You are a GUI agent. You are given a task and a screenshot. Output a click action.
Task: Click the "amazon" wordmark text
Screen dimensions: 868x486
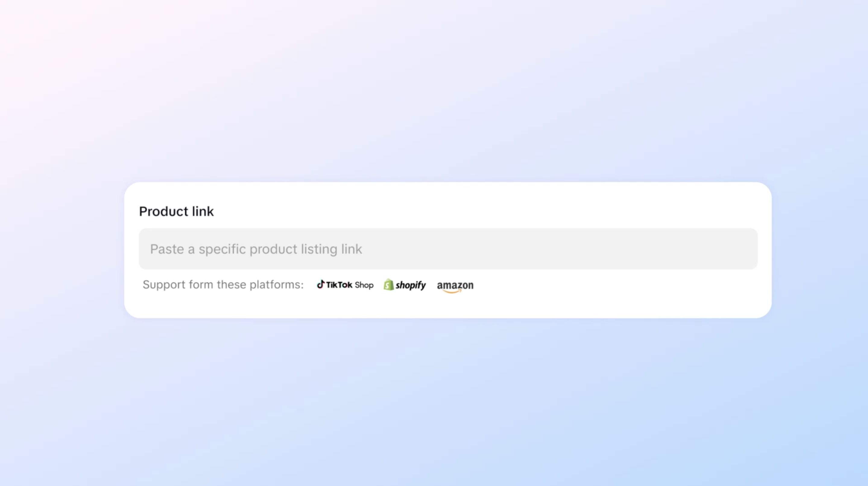(x=455, y=285)
